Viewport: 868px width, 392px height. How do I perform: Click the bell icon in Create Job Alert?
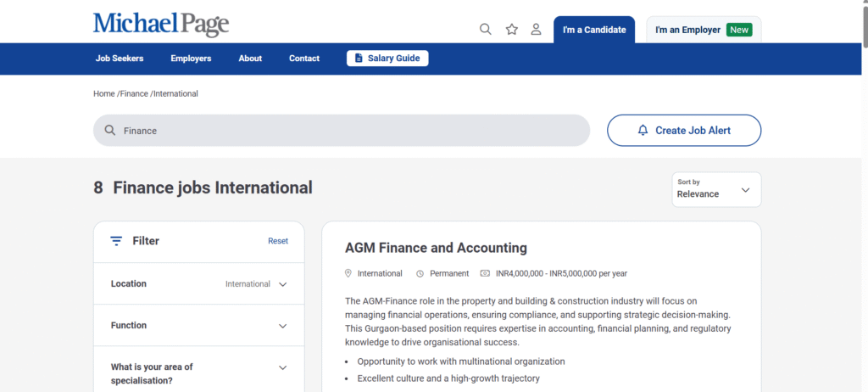[643, 131]
